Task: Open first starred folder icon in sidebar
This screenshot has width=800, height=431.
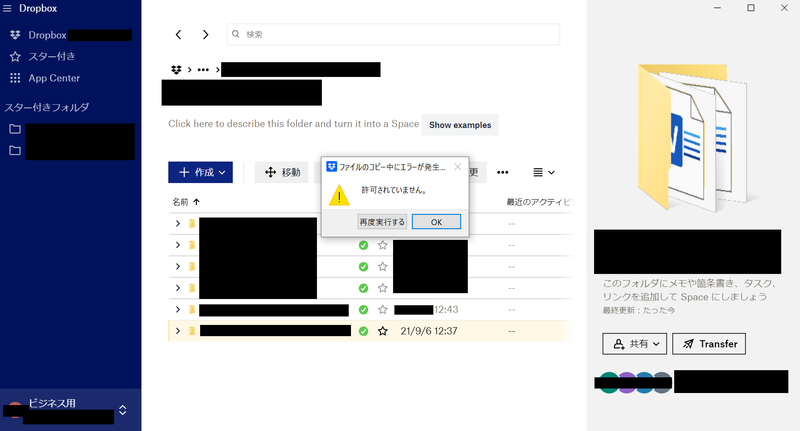Action: click(x=15, y=129)
